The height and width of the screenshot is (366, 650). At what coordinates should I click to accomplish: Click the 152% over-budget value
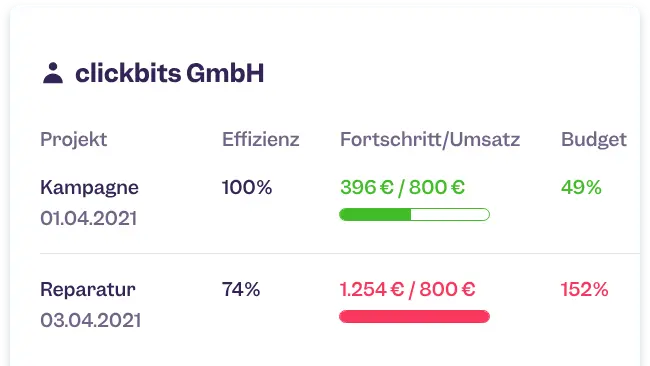click(x=585, y=289)
